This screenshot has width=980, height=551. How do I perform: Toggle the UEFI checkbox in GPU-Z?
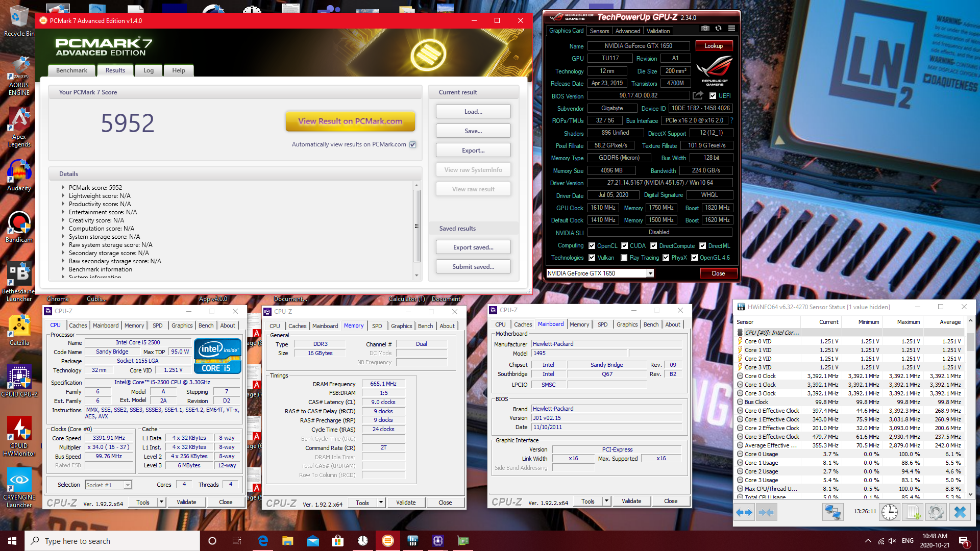coord(713,95)
